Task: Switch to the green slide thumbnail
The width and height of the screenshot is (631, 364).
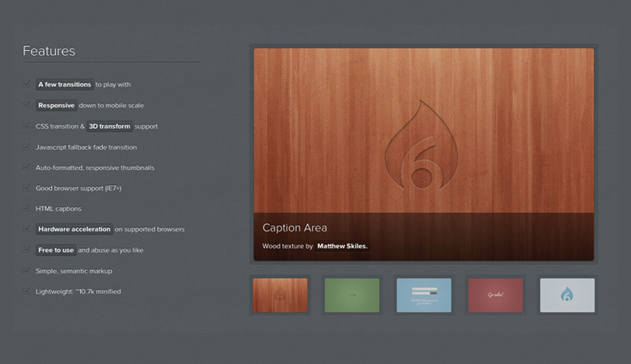Action: 352,295
